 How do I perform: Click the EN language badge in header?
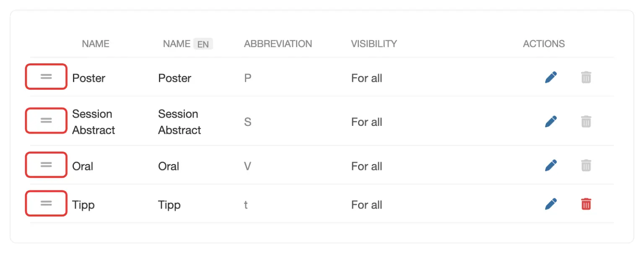click(x=203, y=44)
